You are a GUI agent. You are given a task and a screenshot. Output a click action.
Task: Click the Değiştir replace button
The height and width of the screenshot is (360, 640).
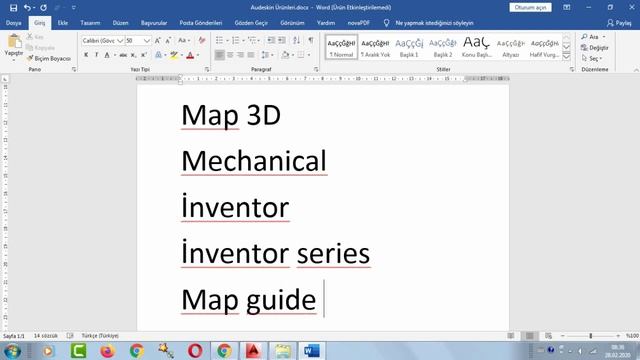coord(595,48)
